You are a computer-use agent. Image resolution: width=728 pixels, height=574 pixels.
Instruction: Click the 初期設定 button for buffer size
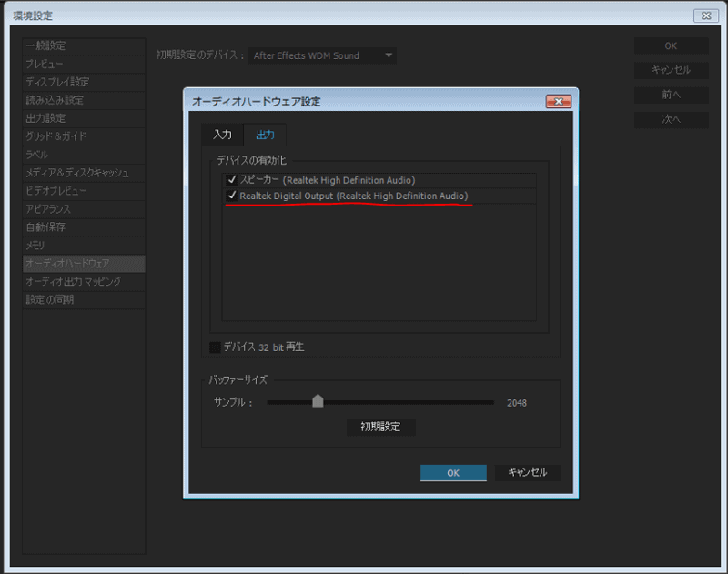[380, 427]
